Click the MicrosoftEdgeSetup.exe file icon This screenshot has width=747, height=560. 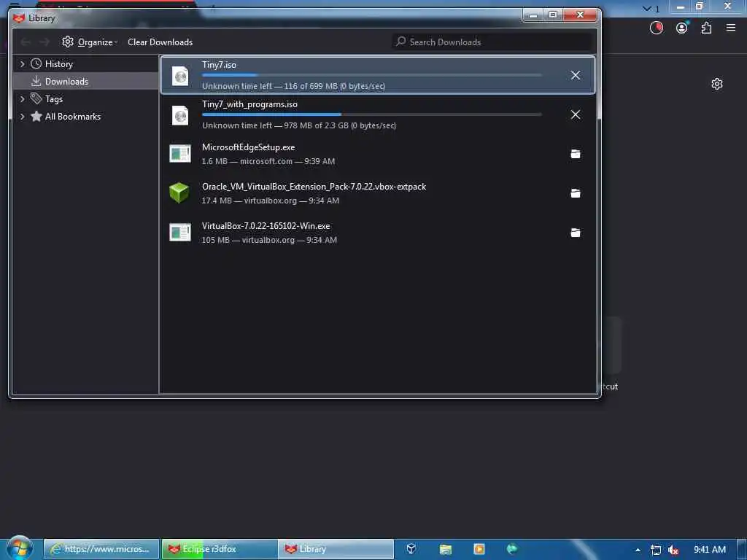click(x=180, y=153)
